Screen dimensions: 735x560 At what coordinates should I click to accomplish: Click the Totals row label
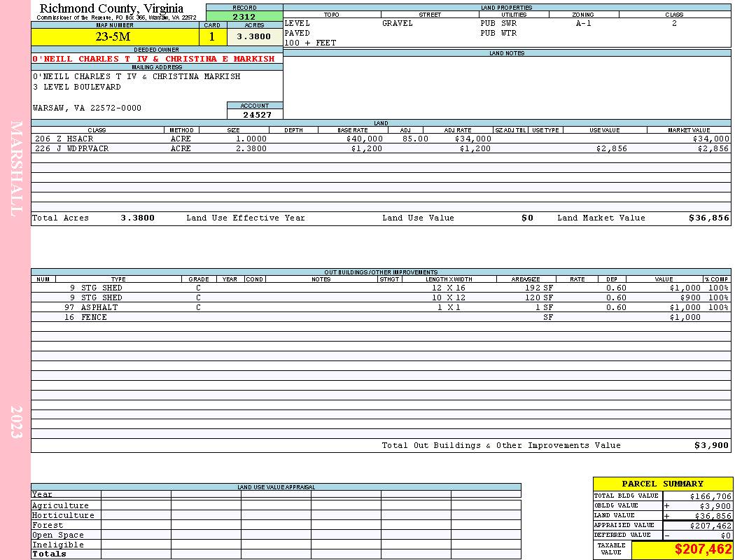49,554
